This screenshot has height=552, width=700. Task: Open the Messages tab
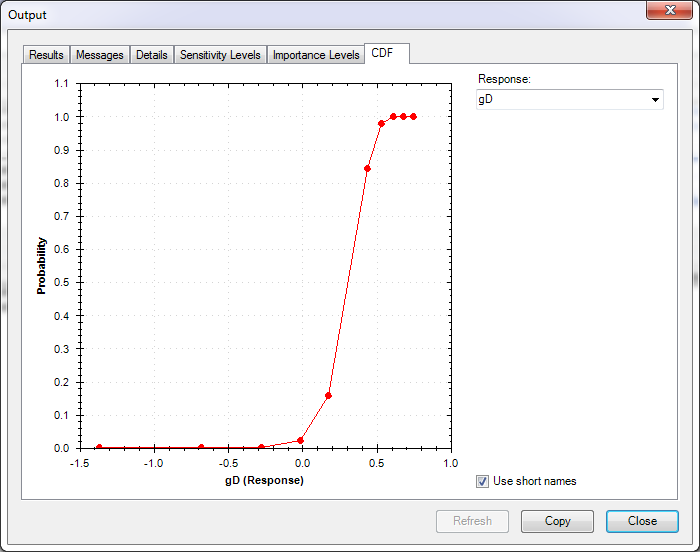pos(100,55)
